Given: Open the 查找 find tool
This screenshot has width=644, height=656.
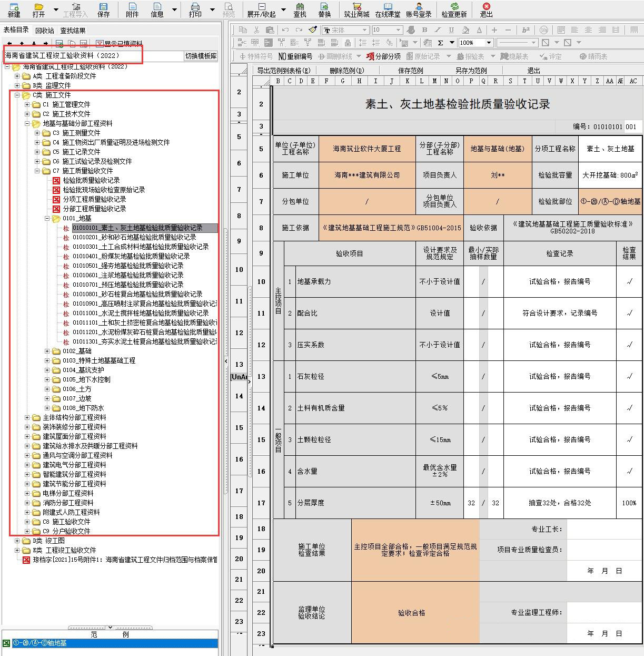Looking at the screenshot, I should 300,9.
